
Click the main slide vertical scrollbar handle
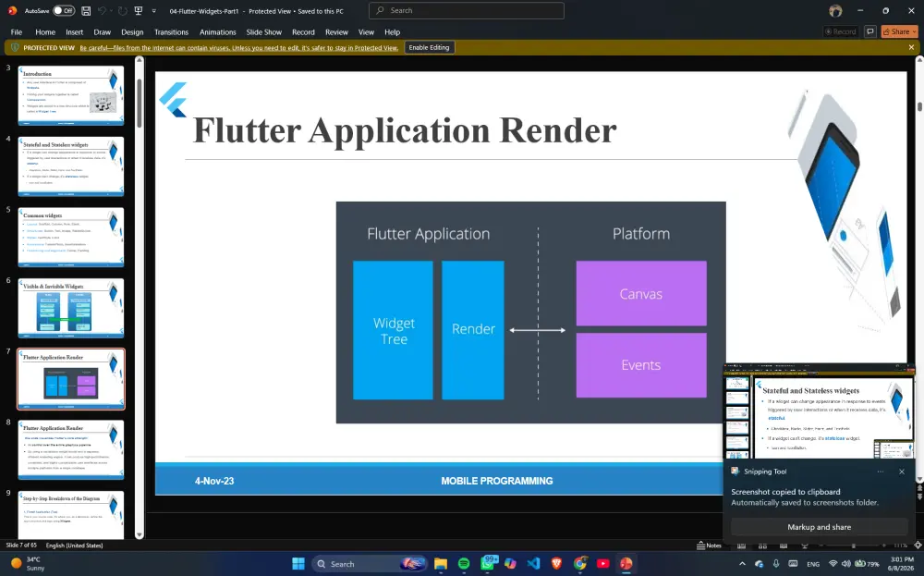(919, 106)
